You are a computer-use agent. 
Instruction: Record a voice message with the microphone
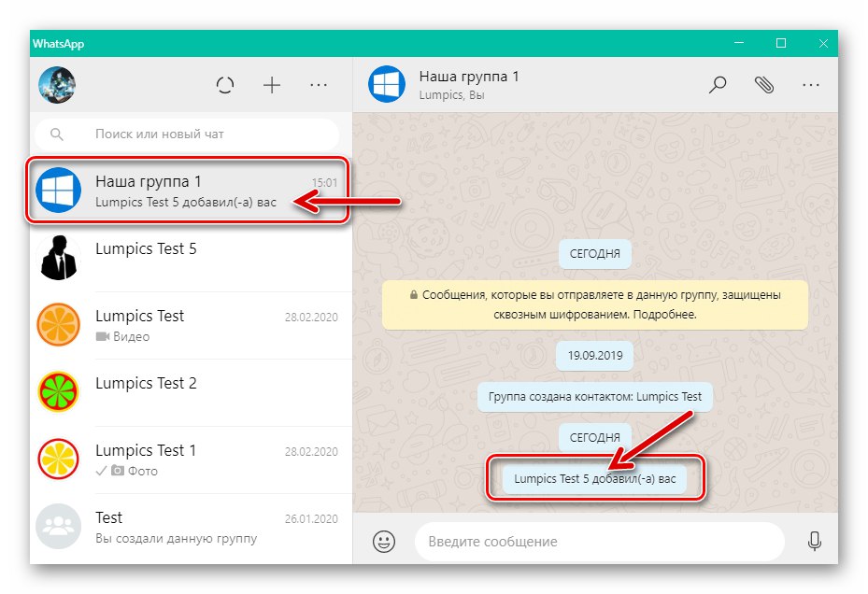click(x=815, y=541)
